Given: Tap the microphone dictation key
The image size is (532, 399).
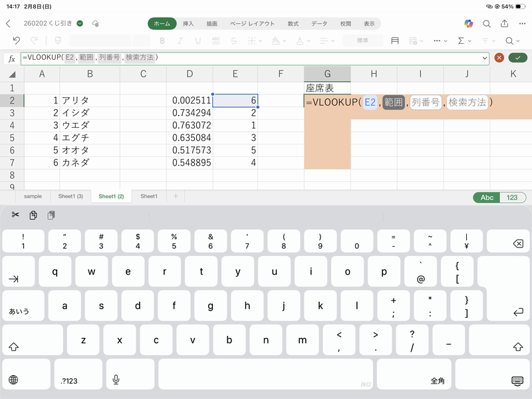Looking at the screenshot, I should click(x=116, y=380).
